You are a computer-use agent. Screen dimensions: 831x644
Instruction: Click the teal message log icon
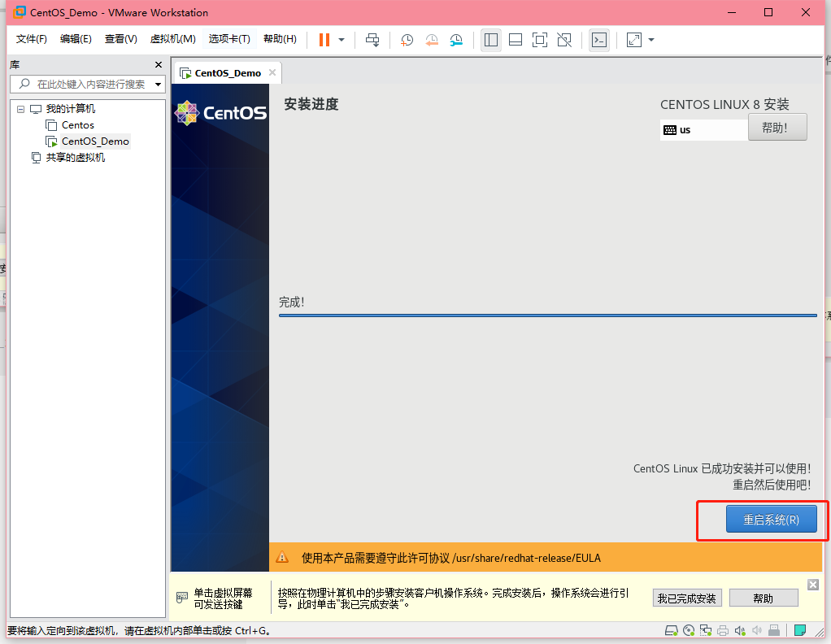coord(800,630)
